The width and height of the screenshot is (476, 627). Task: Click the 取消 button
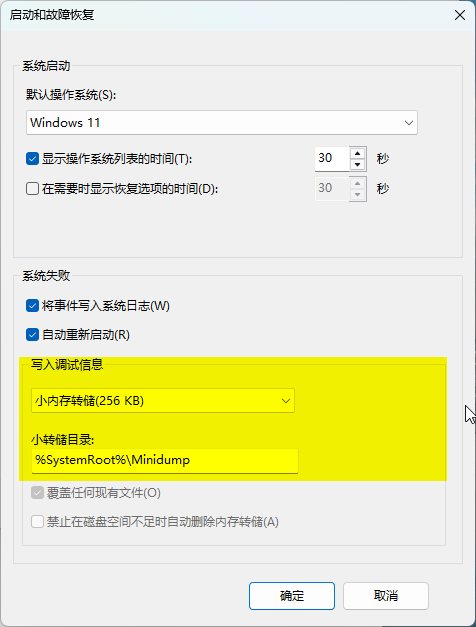point(386,596)
